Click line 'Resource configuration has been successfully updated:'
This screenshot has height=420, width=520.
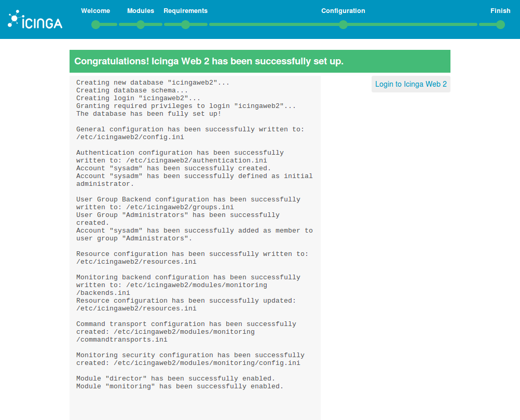click(x=186, y=301)
